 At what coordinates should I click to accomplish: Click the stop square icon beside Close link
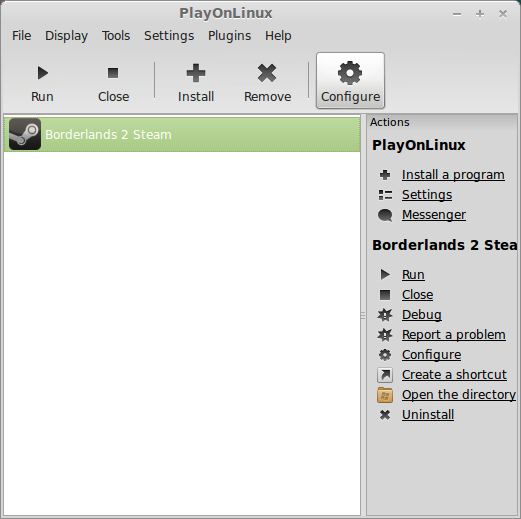[x=385, y=295]
